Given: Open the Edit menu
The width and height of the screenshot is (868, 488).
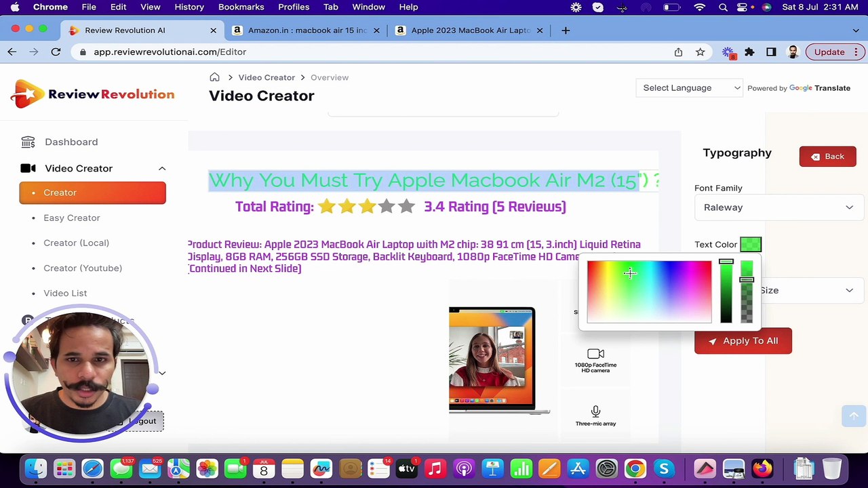Looking at the screenshot, I should point(118,7).
